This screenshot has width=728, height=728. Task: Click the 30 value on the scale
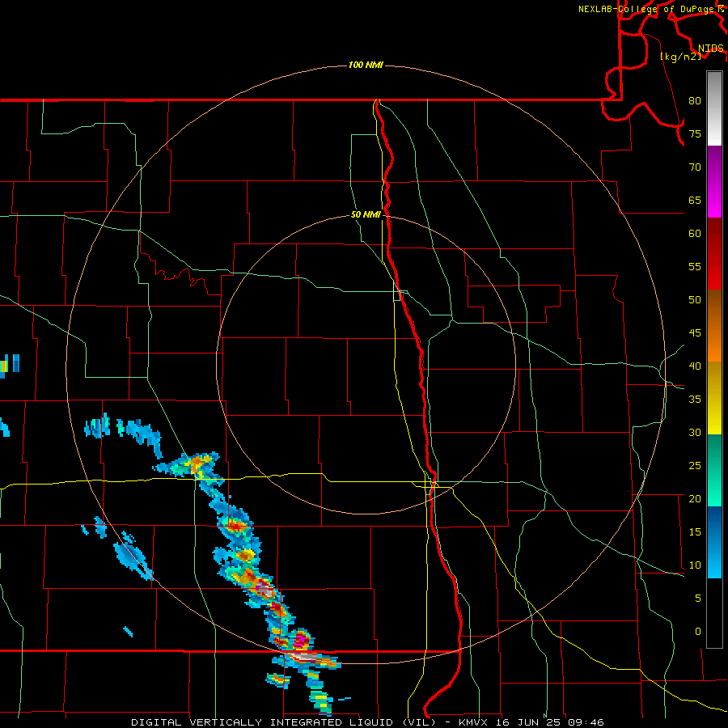tap(695, 432)
